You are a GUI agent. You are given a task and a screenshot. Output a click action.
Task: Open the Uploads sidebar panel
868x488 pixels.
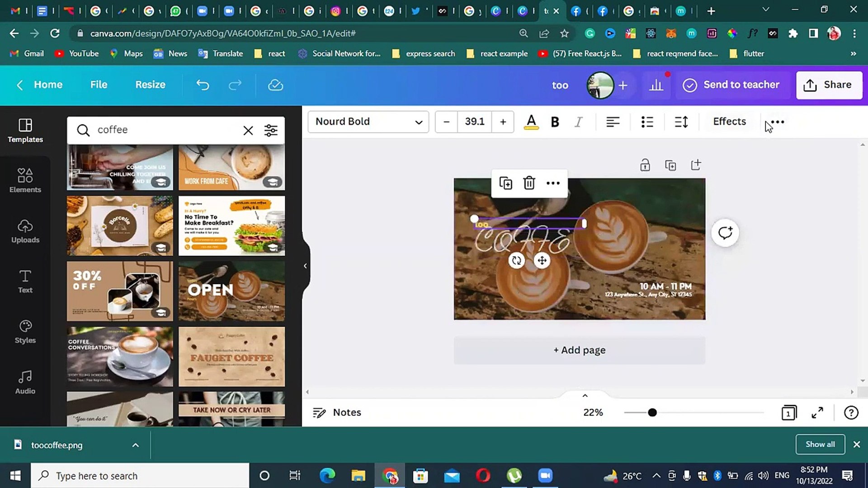click(x=25, y=231)
